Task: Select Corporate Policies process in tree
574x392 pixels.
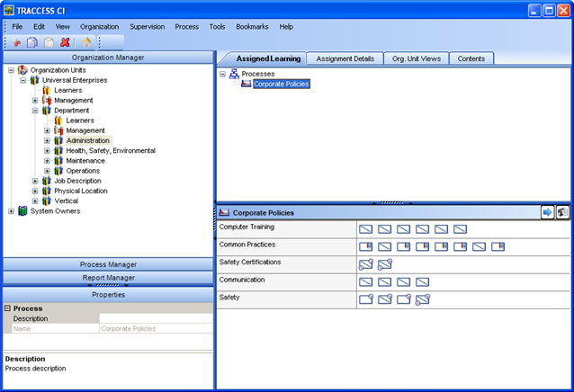Action: point(281,84)
